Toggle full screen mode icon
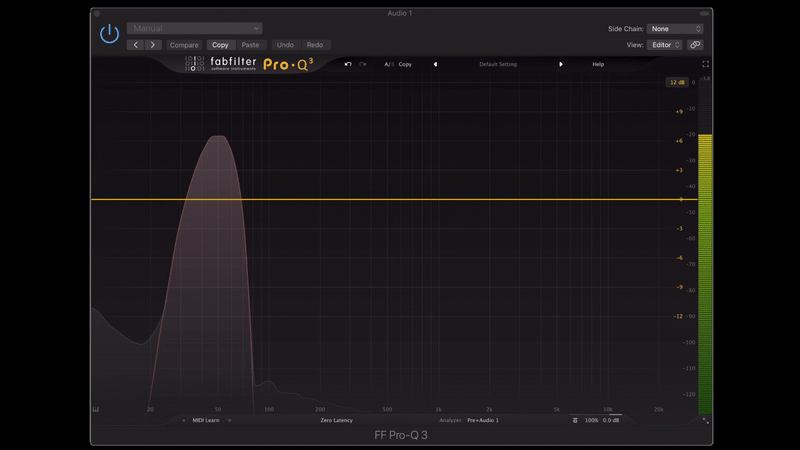 coord(706,64)
